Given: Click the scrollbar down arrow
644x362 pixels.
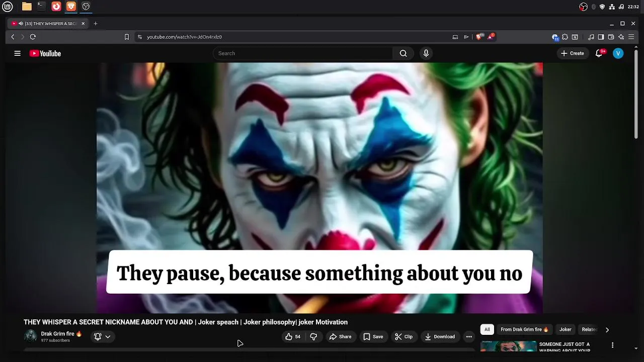Looking at the screenshot, I should pos(636,348).
